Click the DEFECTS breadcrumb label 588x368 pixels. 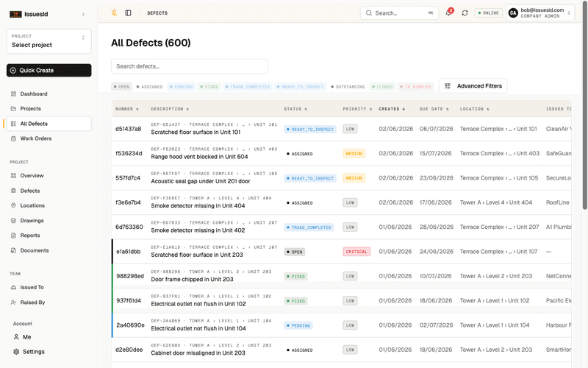(x=157, y=13)
